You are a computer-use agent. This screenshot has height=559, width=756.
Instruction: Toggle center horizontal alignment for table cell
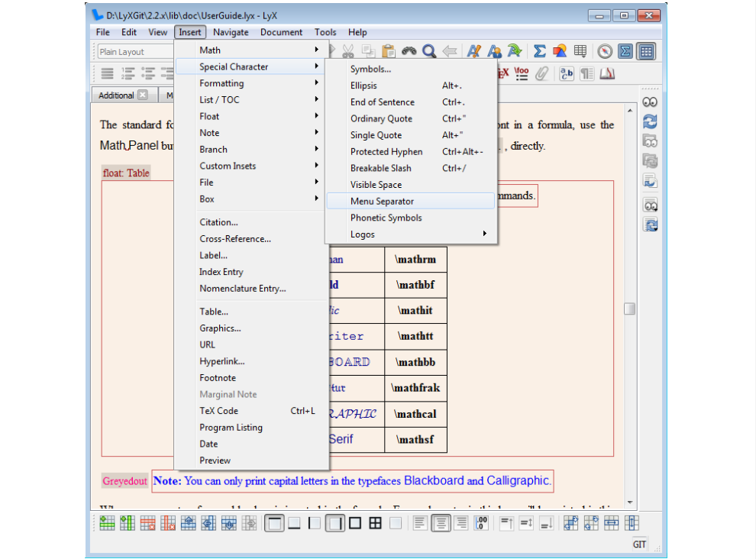[440, 523]
